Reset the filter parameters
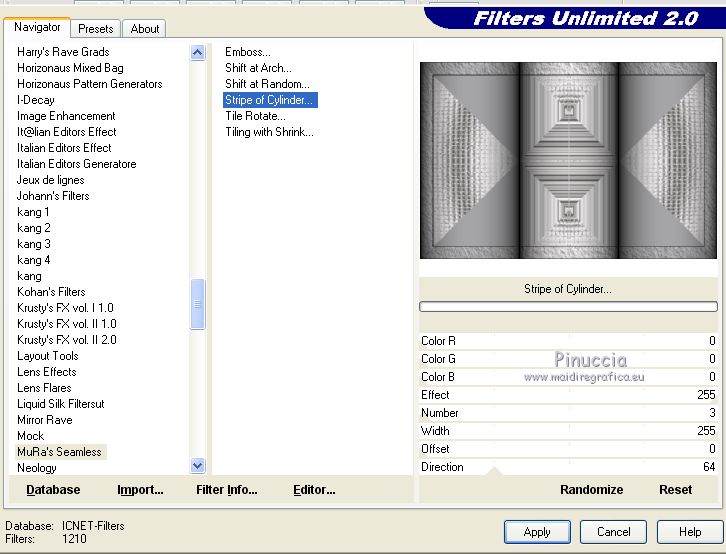Image resolution: width=726 pixels, height=554 pixels. coord(676,490)
